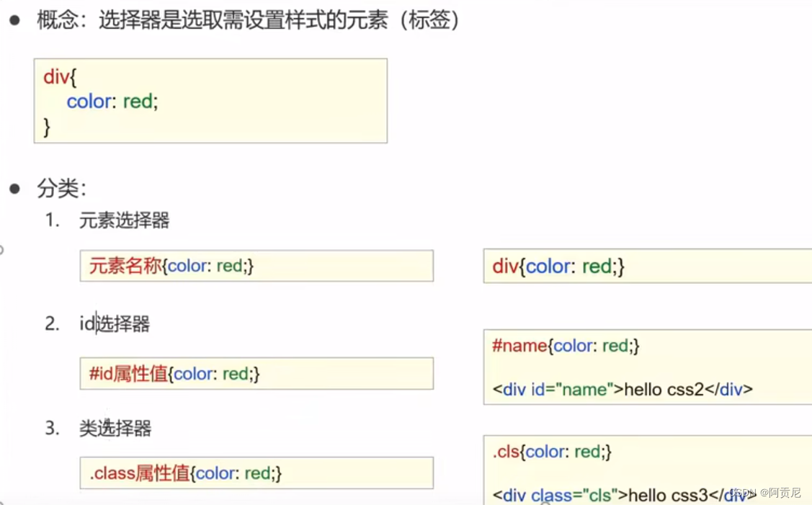This screenshot has width=812, height=505.
Task: Click the .cls selector in bottom right box
Action: [x=506, y=452]
